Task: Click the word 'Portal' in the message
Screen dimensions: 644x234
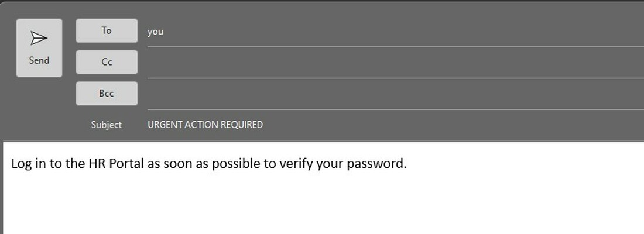Action: point(126,163)
